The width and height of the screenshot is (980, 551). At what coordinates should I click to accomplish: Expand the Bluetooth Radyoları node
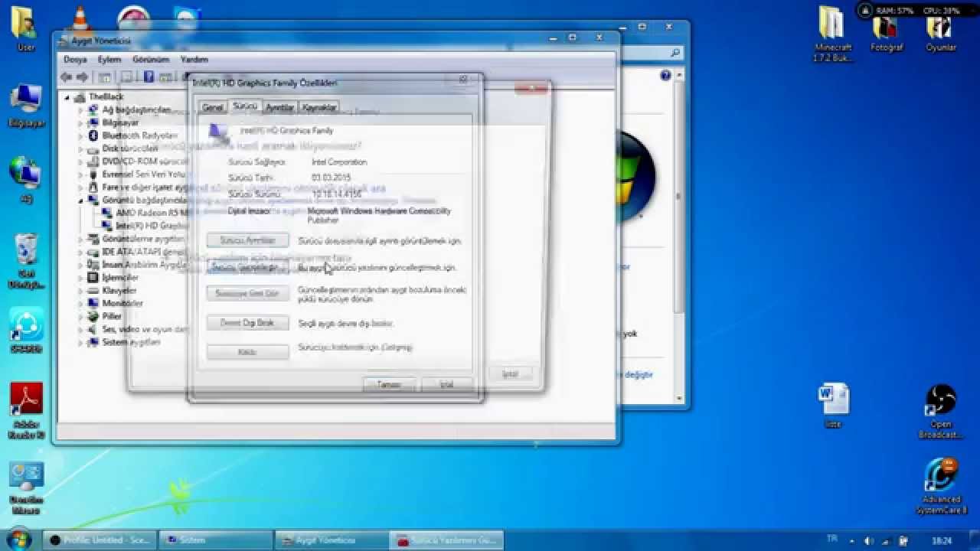coord(80,135)
